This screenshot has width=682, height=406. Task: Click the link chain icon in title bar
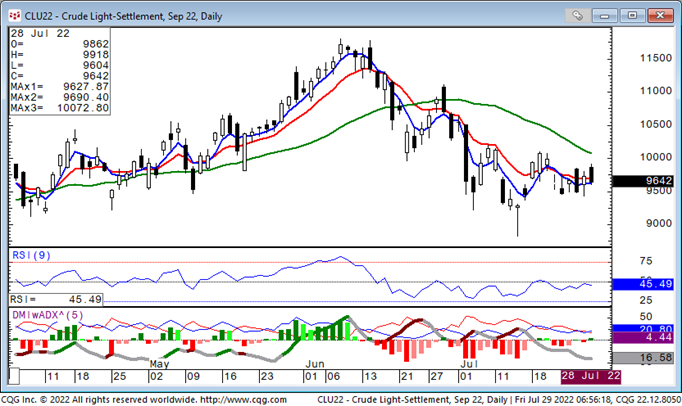pyautogui.click(x=577, y=16)
